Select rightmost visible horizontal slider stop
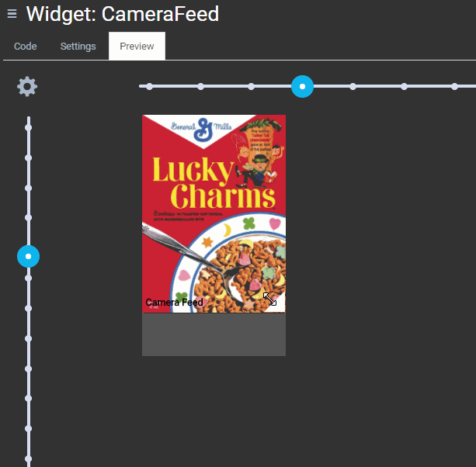 (x=455, y=86)
